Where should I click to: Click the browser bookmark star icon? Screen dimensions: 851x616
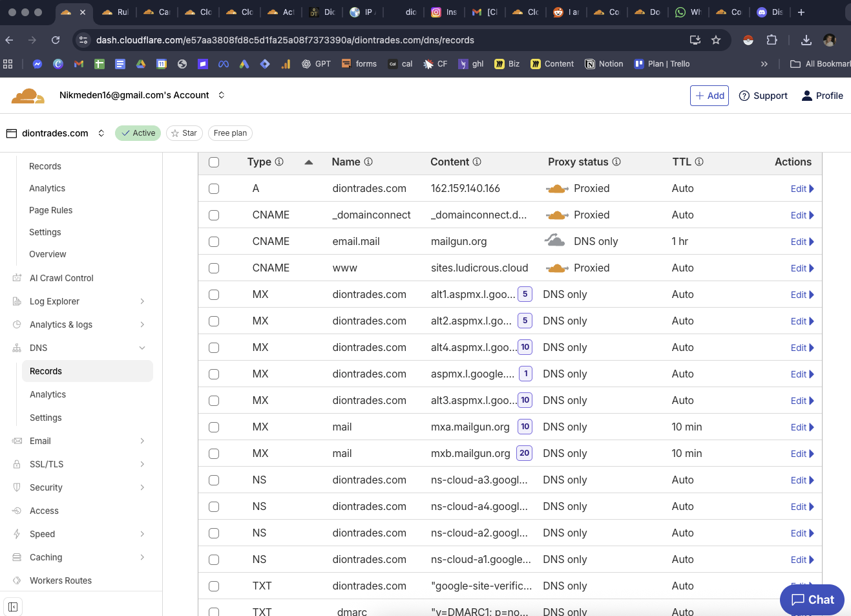[x=716, y=40]
